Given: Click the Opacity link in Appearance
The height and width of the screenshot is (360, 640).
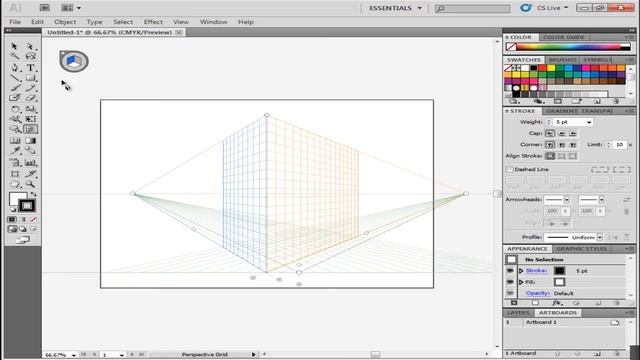Looking at the screenshot, I should click(538, 293).
